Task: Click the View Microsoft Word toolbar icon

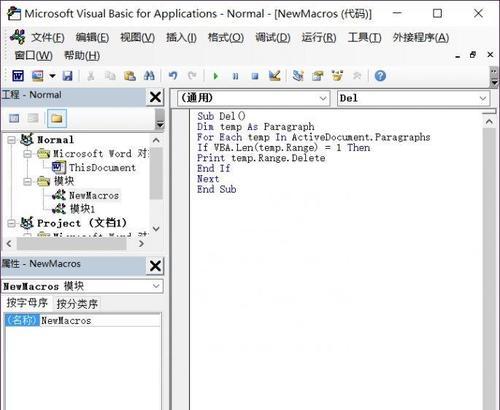Action: pos(18,76)
